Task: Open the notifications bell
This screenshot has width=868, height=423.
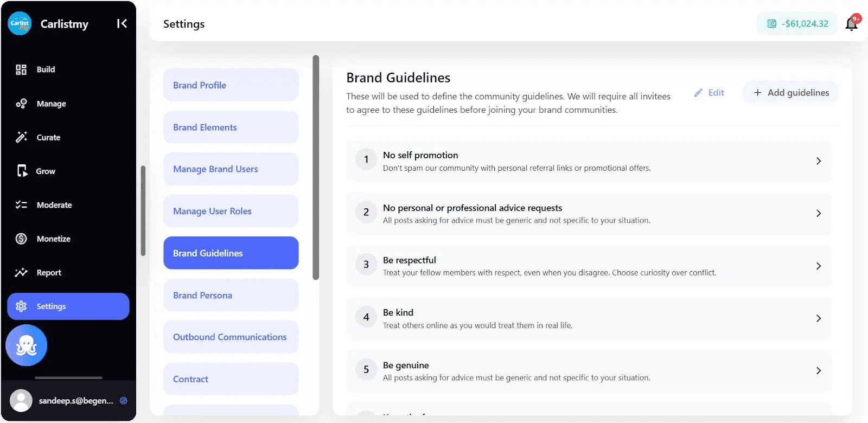Action: click(x=852, y=23)
